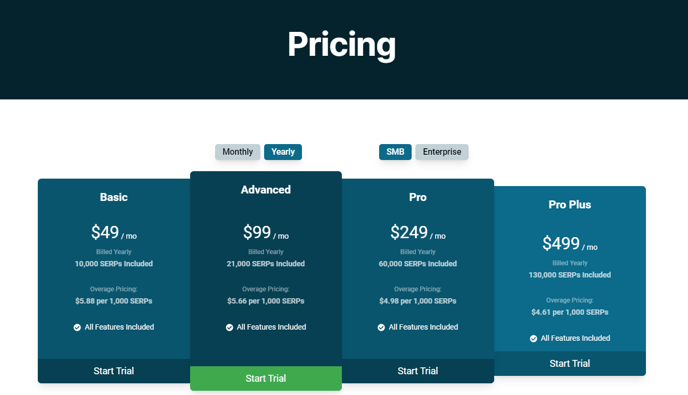Click the checkmark icon in Advanced plan
This screenshot has height=395, width=688.
229,327
